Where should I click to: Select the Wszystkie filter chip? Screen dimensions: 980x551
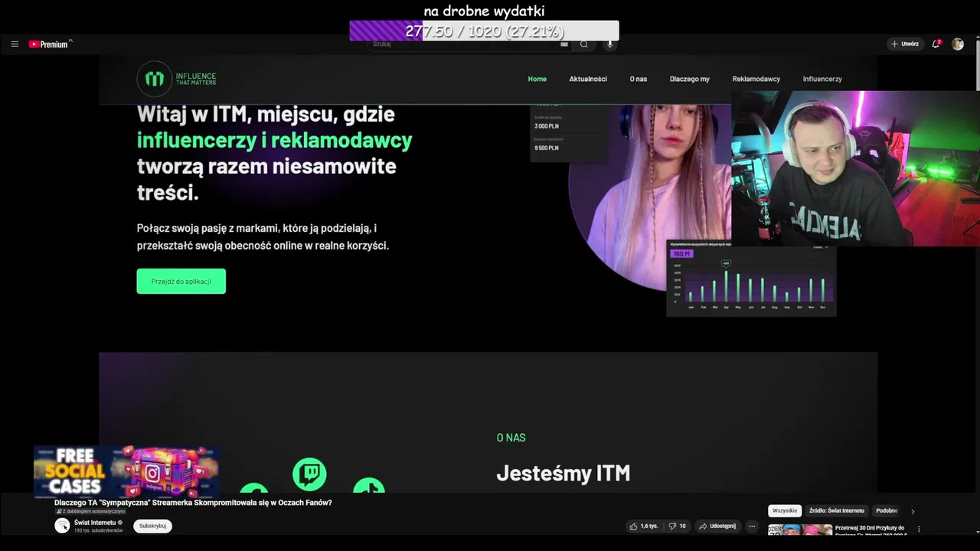tap(785, 510)
